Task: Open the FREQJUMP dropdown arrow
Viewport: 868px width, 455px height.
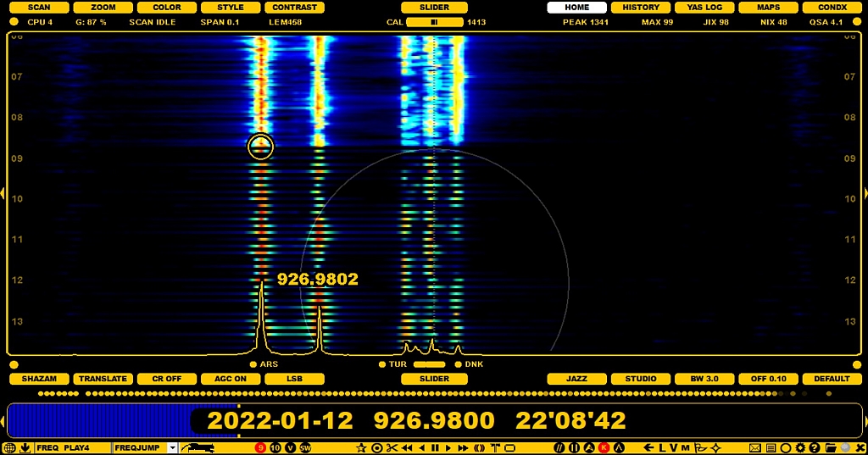Action: pyautogui.click(x=173, y=447)
